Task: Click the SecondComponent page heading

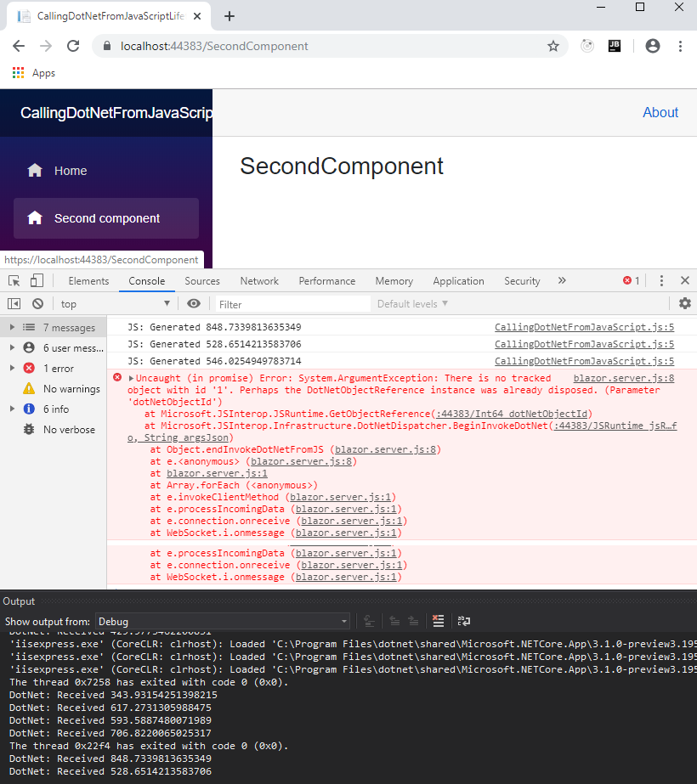Action: pyautogui.click(x=342, y=166)
